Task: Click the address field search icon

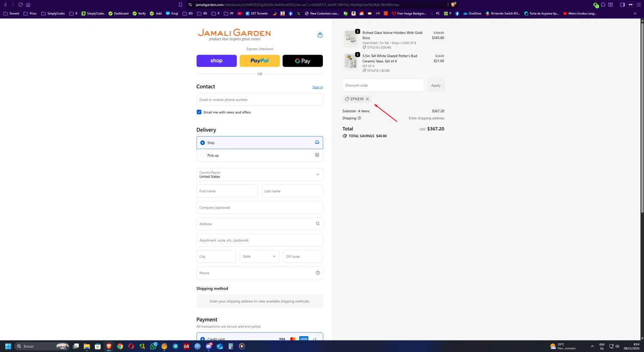Action: coord(318,223)
